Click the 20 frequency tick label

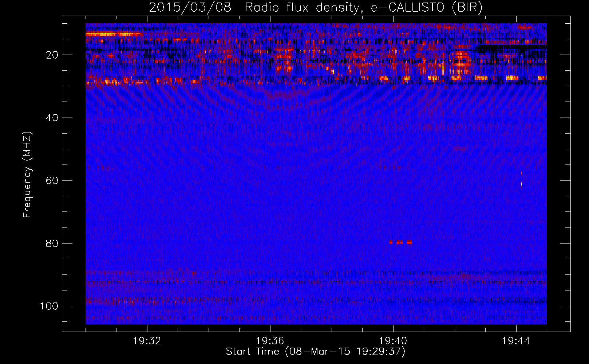pos(52,55)
